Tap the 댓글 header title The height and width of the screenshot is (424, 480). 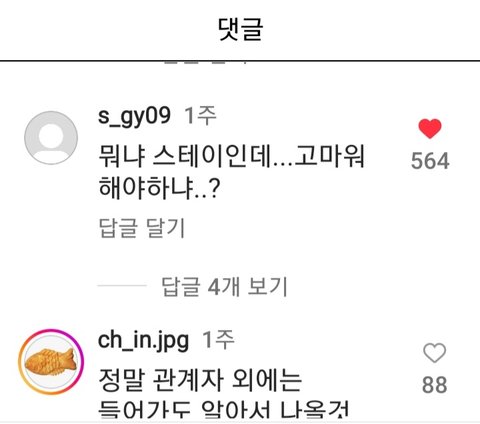(241, 29)
